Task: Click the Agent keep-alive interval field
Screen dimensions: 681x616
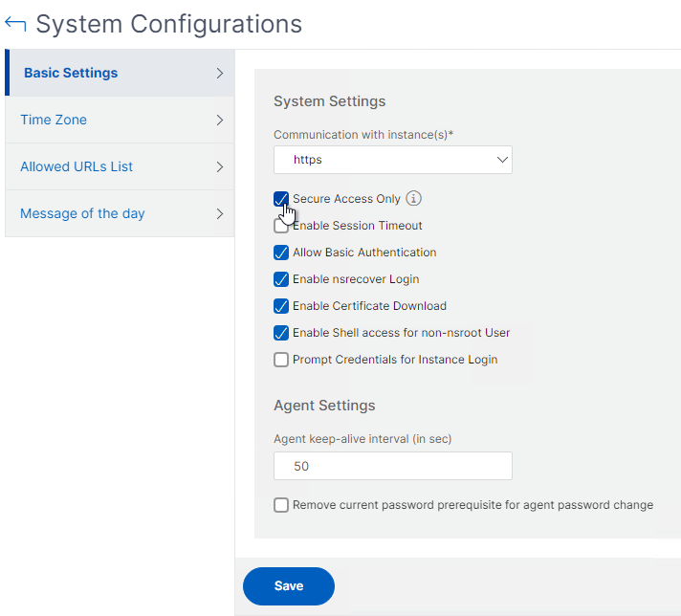Action: click(392, 466)
